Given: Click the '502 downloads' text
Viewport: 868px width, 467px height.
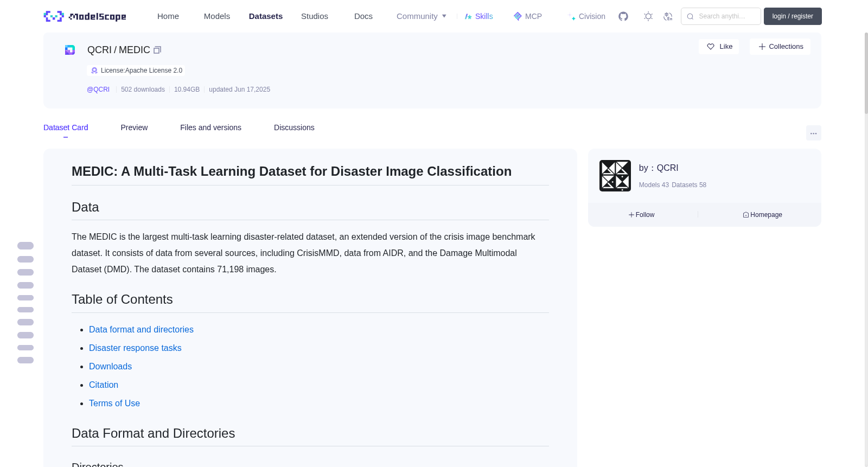Looking at the screenshot, I should [x=143, y=89].
